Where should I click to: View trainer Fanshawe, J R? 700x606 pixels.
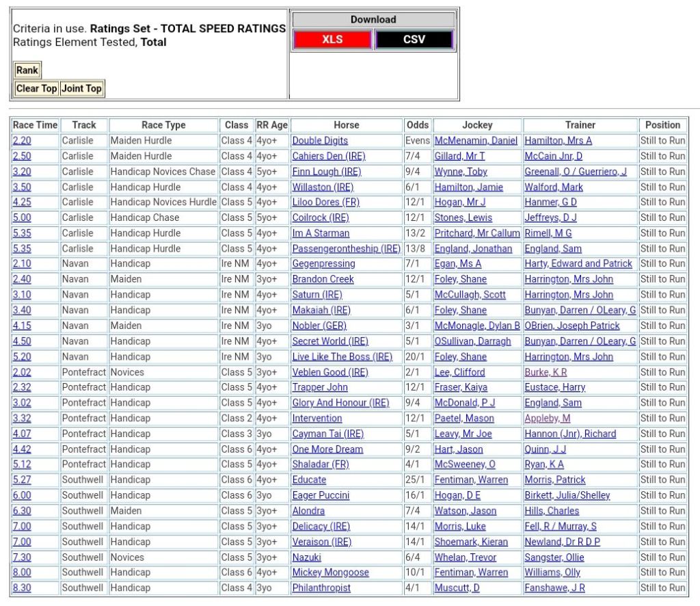click(x=554, y=588)
